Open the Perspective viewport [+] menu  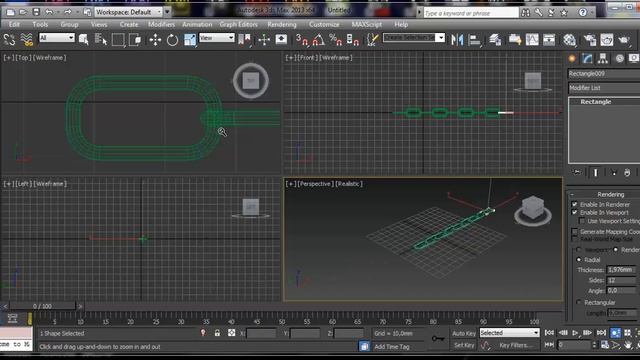tap(291, 184)
